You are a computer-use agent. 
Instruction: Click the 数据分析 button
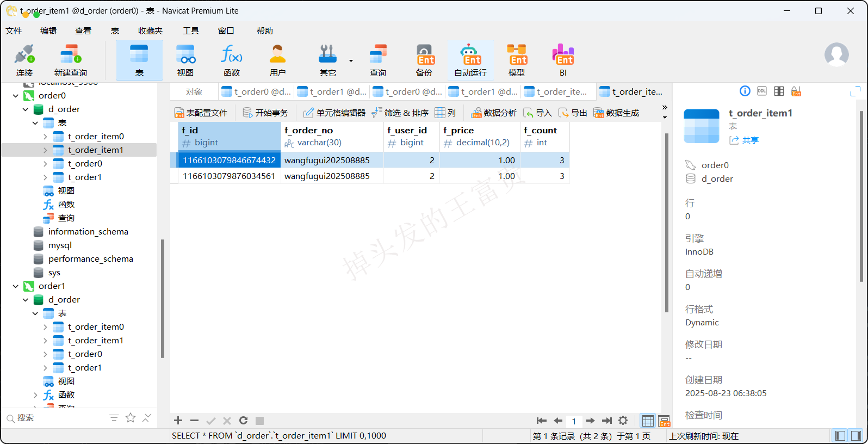click(x=494, y=113)
